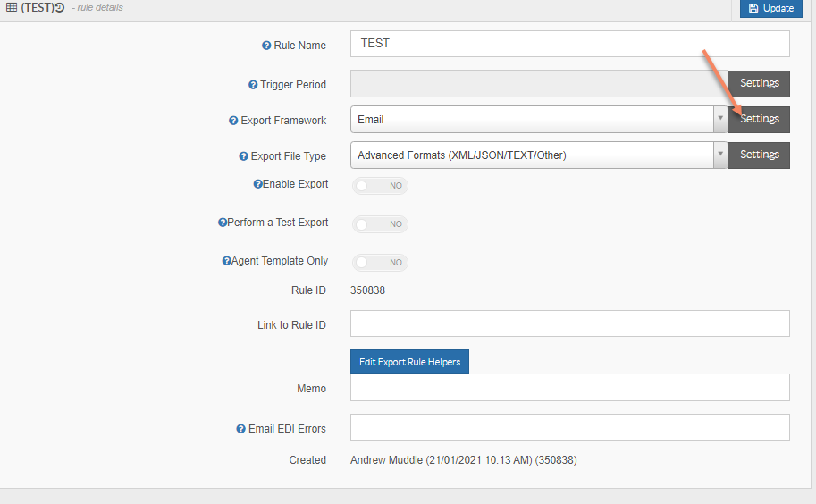The width and height of the screenshot is (816, 504).
Task: Click into the Rule Name text field
Action: (x=570, y=44)
